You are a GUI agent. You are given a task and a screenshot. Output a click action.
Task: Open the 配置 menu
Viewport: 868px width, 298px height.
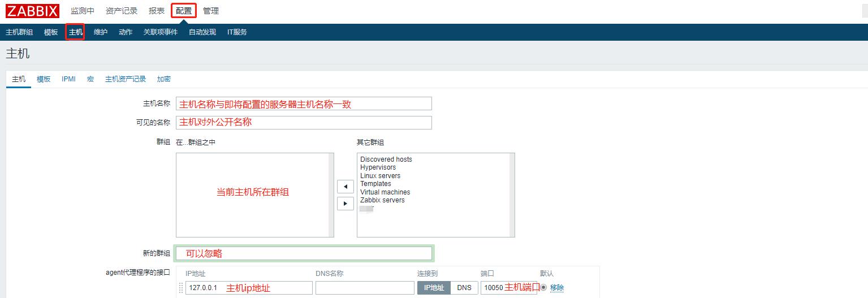click(184, 11)
